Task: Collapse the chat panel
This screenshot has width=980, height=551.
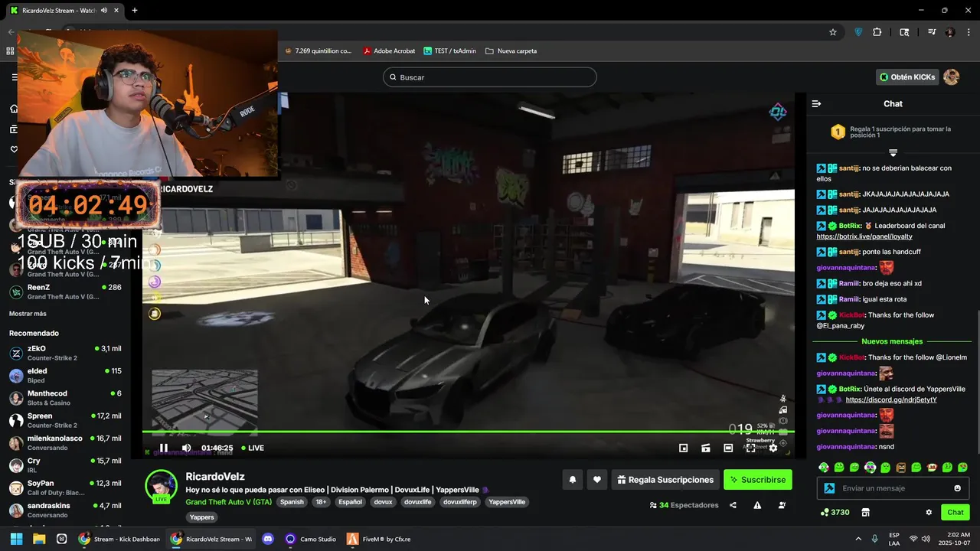Action: (x=816, y=103)
